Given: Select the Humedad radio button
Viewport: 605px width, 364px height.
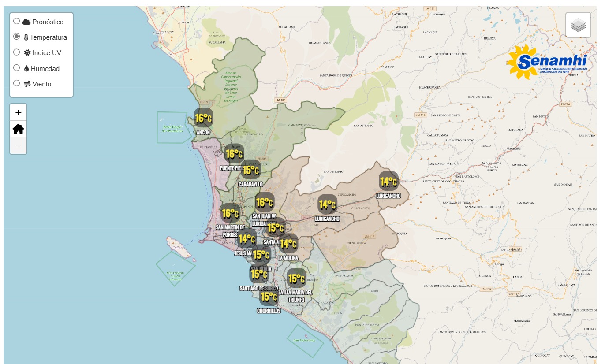Looking at the screenshot, I should pyautogui.click(x=16, y=68).
